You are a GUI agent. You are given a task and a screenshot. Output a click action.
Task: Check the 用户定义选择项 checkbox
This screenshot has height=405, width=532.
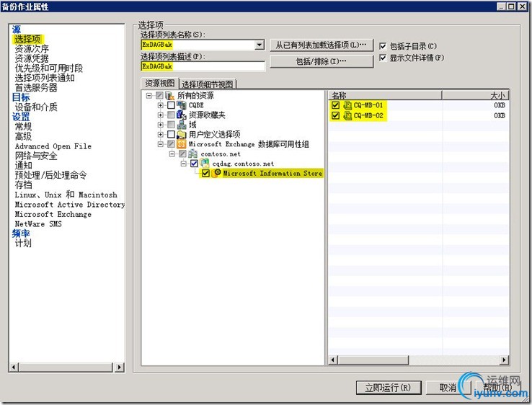click(x=171, y=134)
